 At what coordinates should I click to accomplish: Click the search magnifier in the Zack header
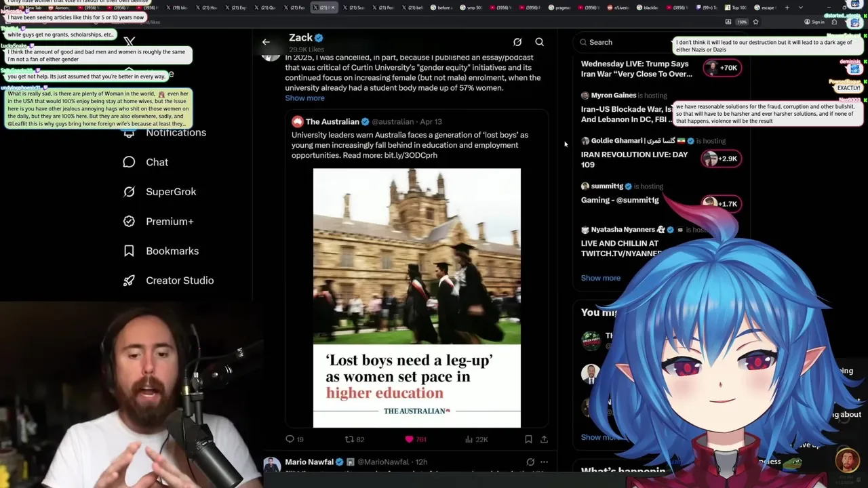click(x=540, y=42)
